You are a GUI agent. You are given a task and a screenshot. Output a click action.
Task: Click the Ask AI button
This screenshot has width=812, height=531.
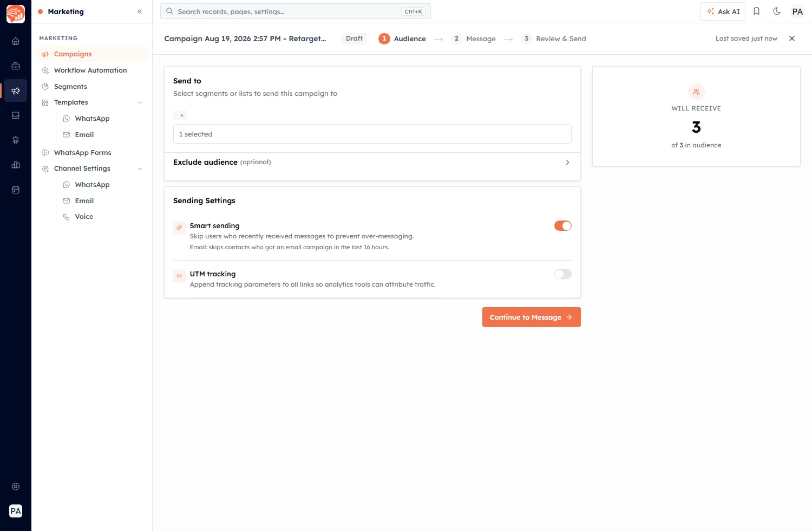tap(723, 11)
